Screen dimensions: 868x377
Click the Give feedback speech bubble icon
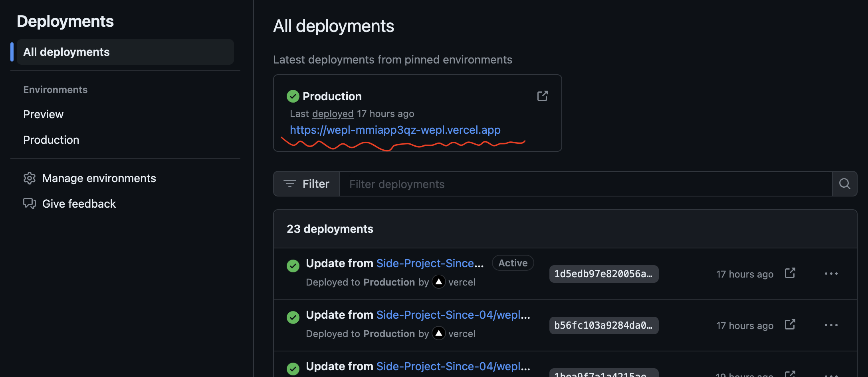[30, 204]
